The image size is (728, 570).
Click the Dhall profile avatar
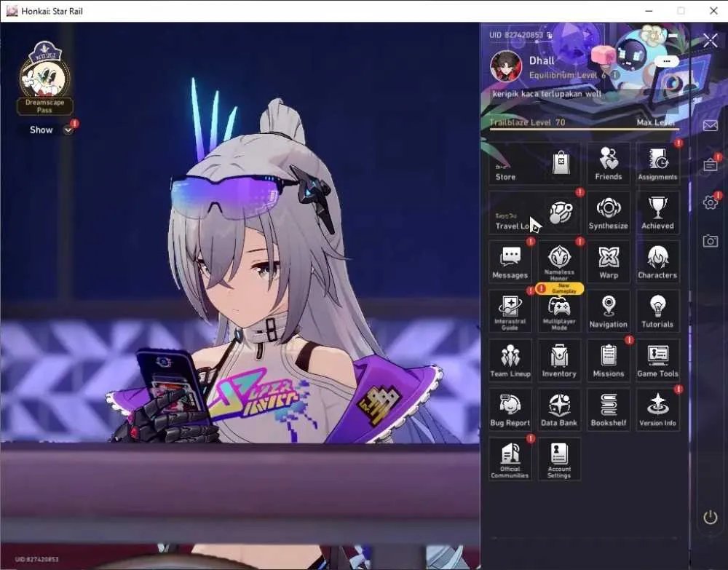pos(506,66)
